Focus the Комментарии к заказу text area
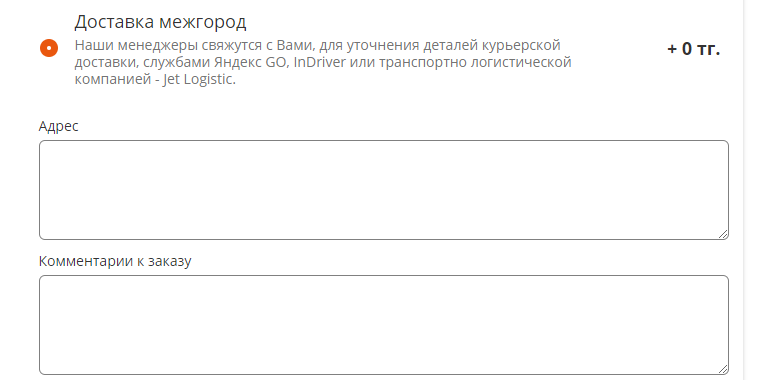 point(383,325)
